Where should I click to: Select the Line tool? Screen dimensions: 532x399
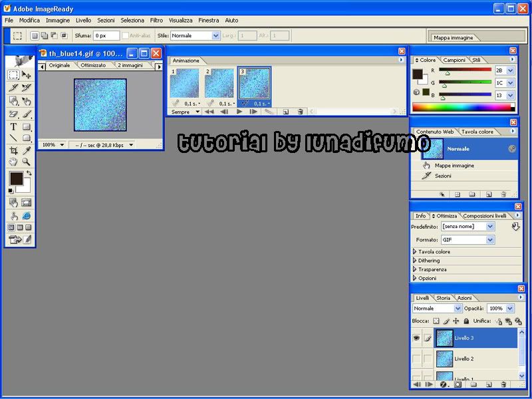click(13, 138)
